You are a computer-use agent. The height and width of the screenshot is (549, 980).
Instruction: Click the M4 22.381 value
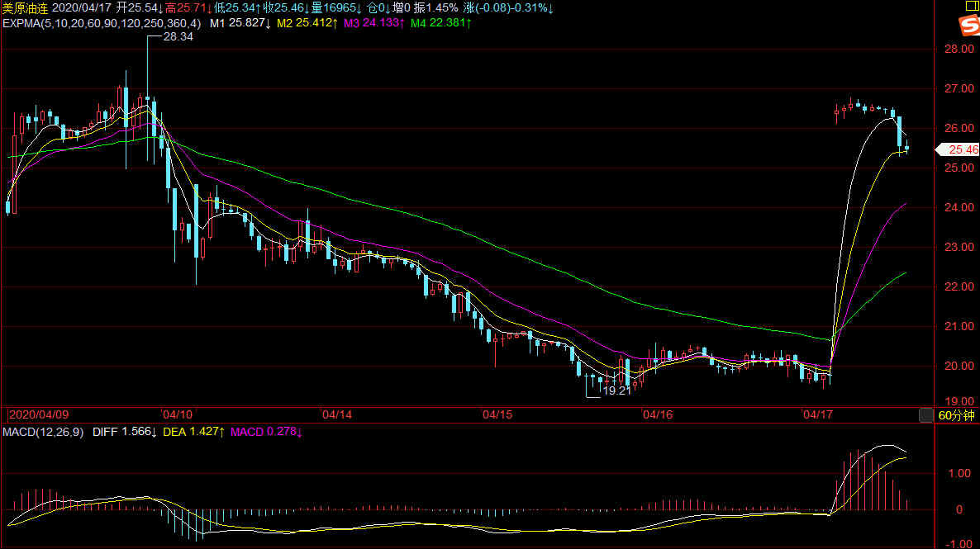point(440,23)
